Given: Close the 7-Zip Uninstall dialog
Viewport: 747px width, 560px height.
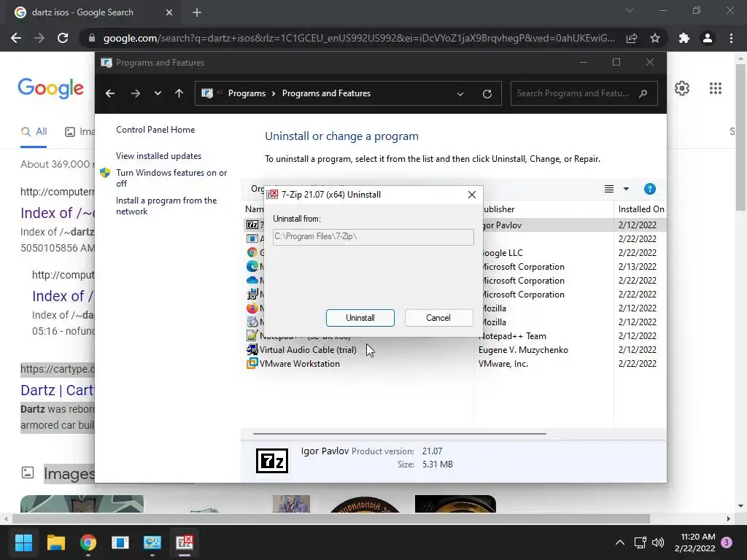Looking at the screenshot, I should [x=472, y=195].
